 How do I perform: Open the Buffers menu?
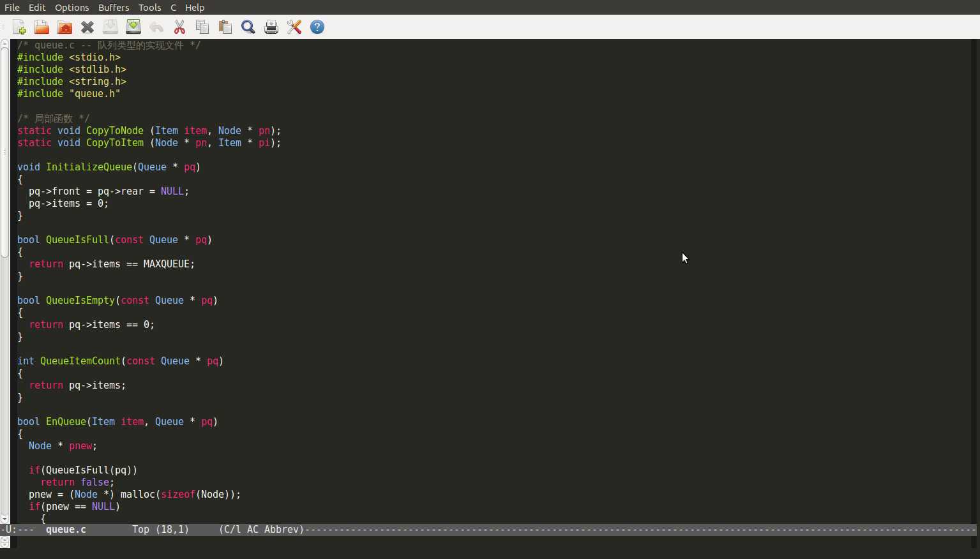(114, 8)
